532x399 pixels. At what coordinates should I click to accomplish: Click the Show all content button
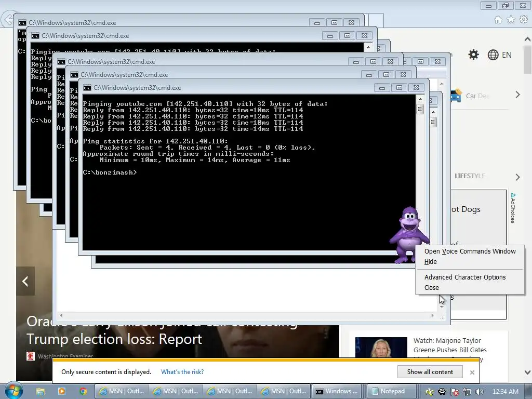pos(430,372)
